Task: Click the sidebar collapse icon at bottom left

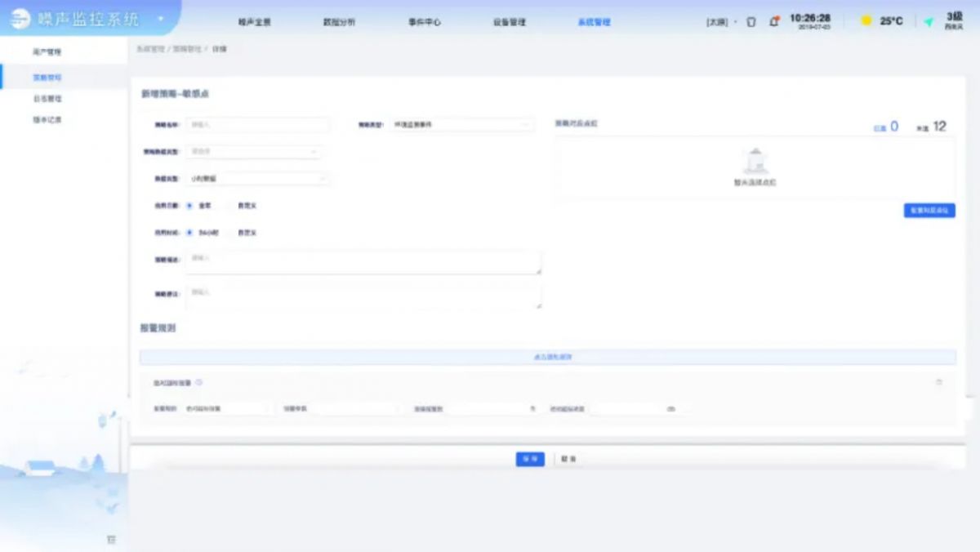Action: point(111,539)
